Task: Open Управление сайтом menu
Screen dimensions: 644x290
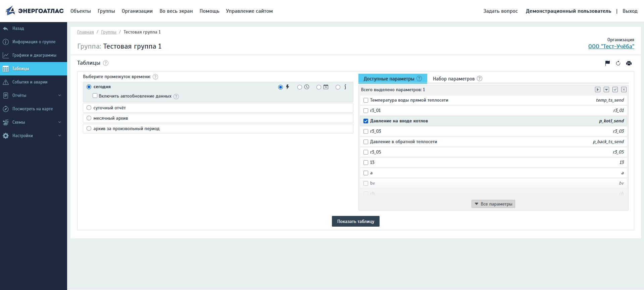Action: 249,11
